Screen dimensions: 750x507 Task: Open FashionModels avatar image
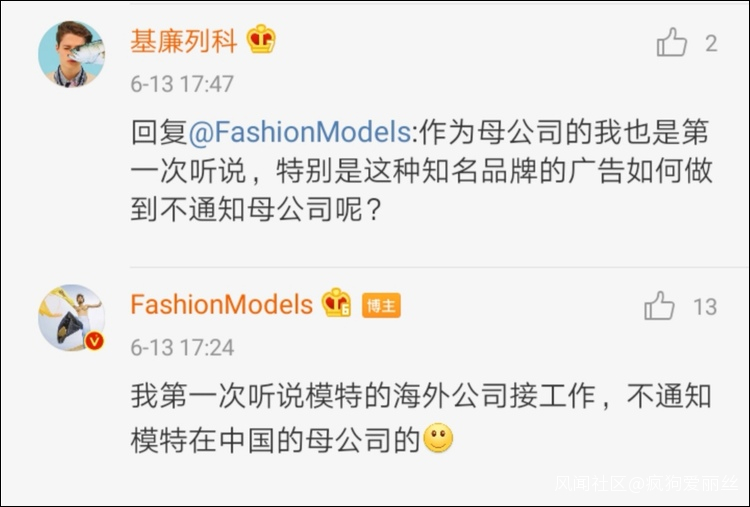(71, 317)
